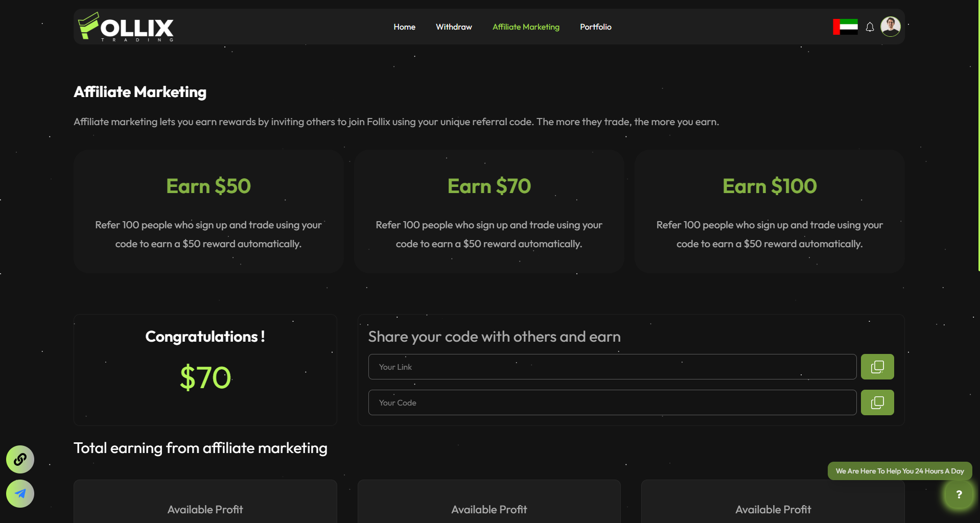Open the user profile avatar
This screenshot has height=523, width=980.
click(x=890, y=27)
